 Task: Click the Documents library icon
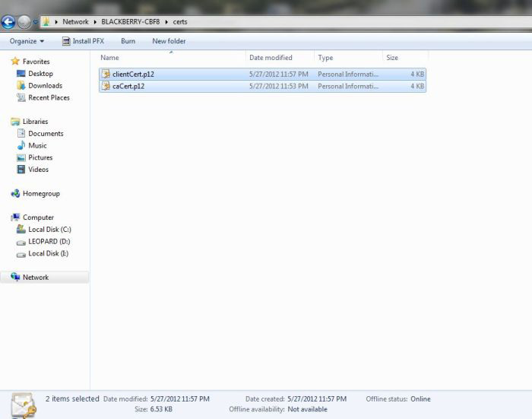tap(21, 133)
